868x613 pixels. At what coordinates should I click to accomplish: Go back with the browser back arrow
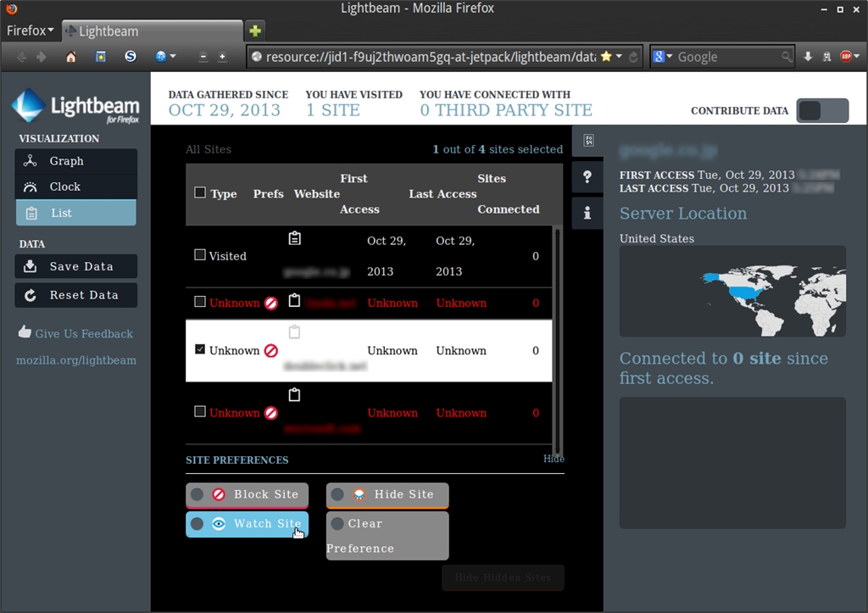(x=21, y=57)
